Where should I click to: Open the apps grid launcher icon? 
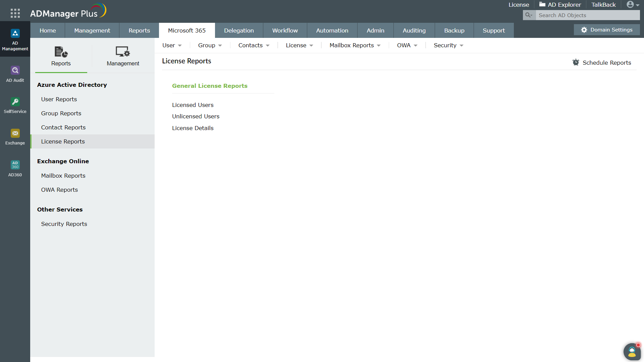pyautogui.click(x=15, y=13)
